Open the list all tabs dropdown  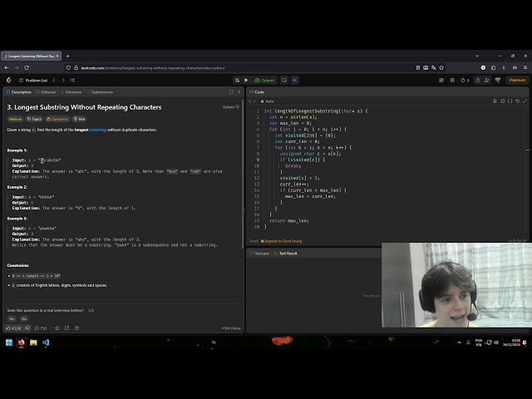477,56
